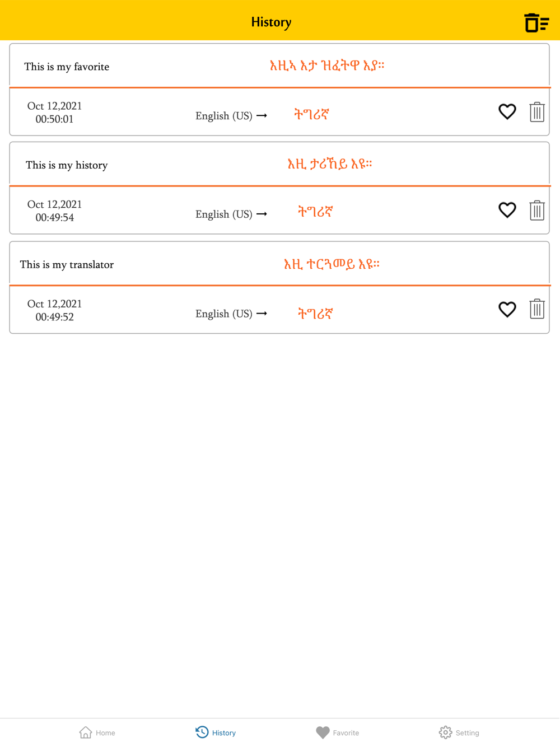Select the 'This is my history' text

point(67,165)
